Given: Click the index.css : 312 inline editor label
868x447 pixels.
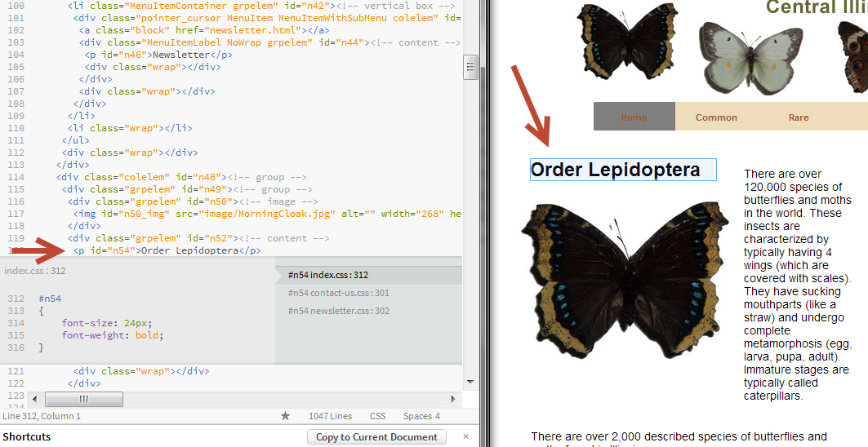Looking at the screenshot, I should (x=35, y=271).
